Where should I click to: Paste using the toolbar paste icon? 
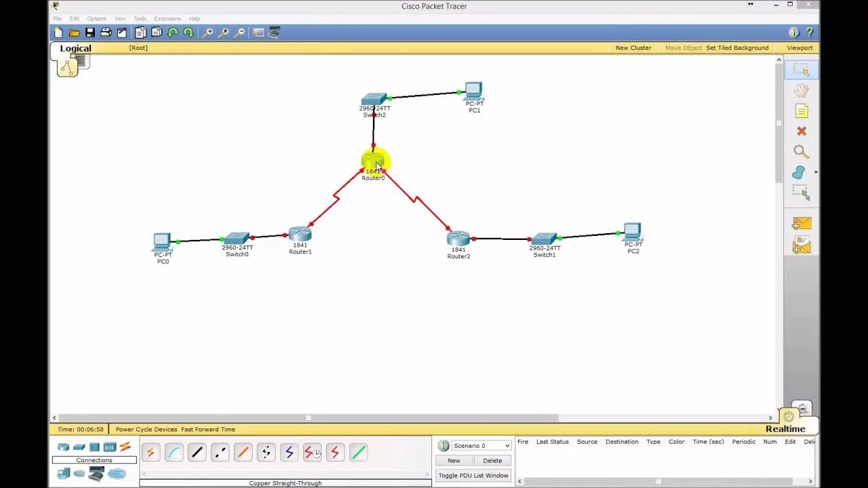pyautogui.click(x=157, y=33)
